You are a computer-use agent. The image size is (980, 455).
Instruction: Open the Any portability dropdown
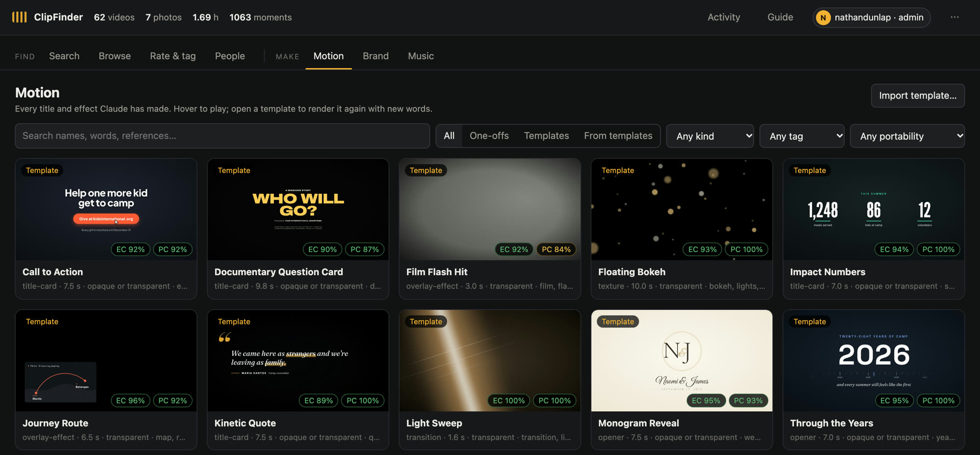pyautogui.click(x=907, y=136)
